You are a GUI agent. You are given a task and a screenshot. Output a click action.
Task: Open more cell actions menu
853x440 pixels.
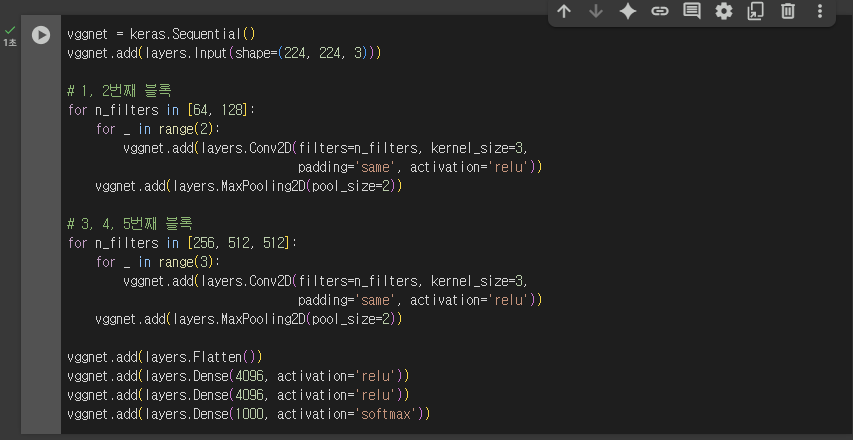[820, 11]
